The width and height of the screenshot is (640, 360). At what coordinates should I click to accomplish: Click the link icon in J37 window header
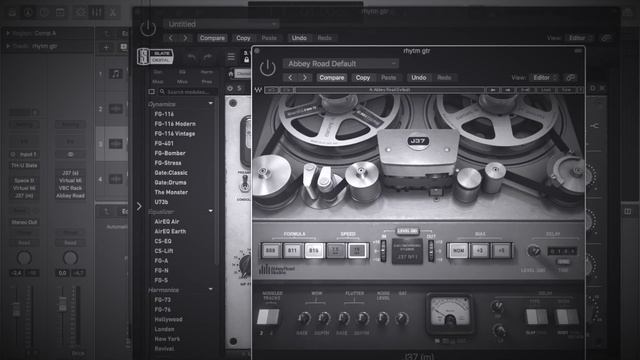[x=571, y=78]
